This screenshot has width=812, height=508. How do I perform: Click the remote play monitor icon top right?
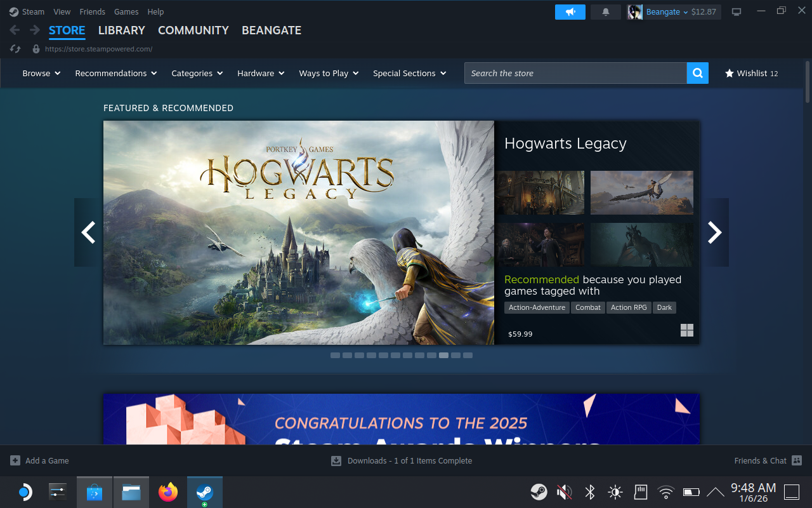[x=736, y=11]
